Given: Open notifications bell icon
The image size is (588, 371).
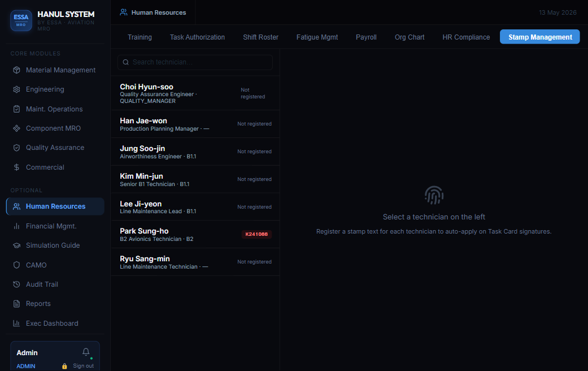Looking at the screenshot, I should pos(86,352).
